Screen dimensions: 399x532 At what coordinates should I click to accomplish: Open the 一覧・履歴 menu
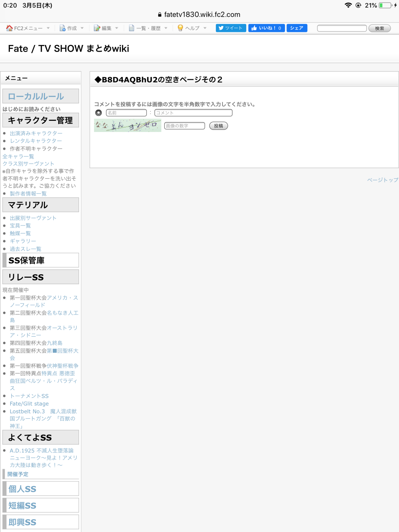pos(148,28)
